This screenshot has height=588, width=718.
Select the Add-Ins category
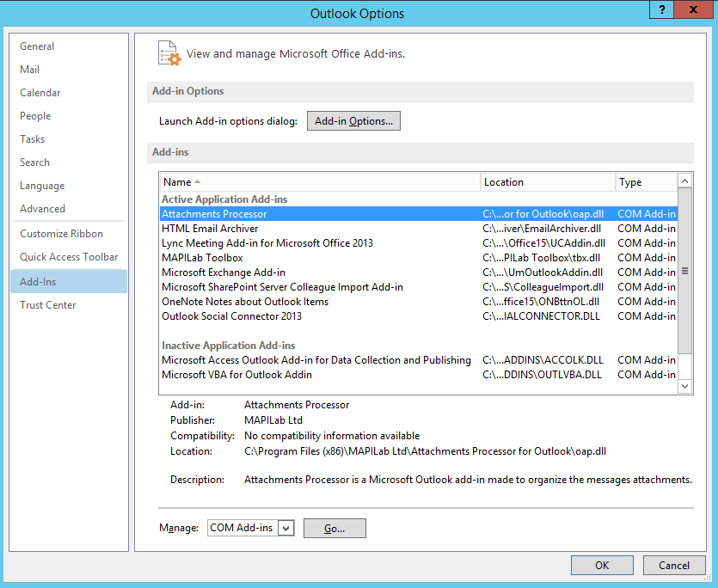pyautogui.click(x=68, y=282)
